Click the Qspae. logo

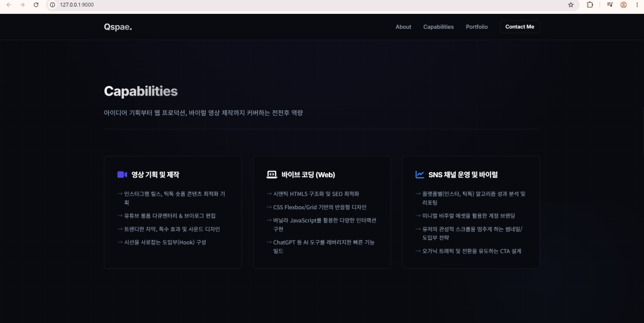tap(118, 27)
